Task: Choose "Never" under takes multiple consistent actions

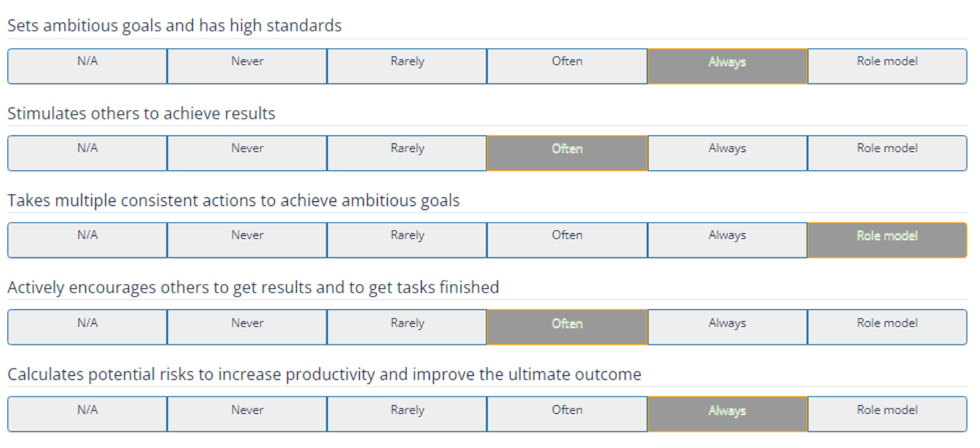Action: [247, 239]
